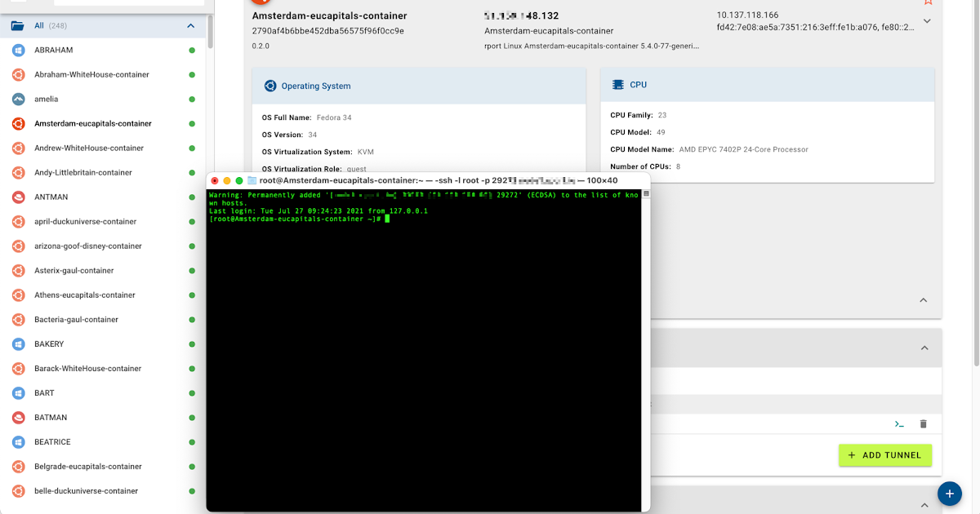Viewport: 980px width, 514px height.
Task: Click ANTMAN's red avatar icon
Action: pyautogui.click(x=17, y=197)
